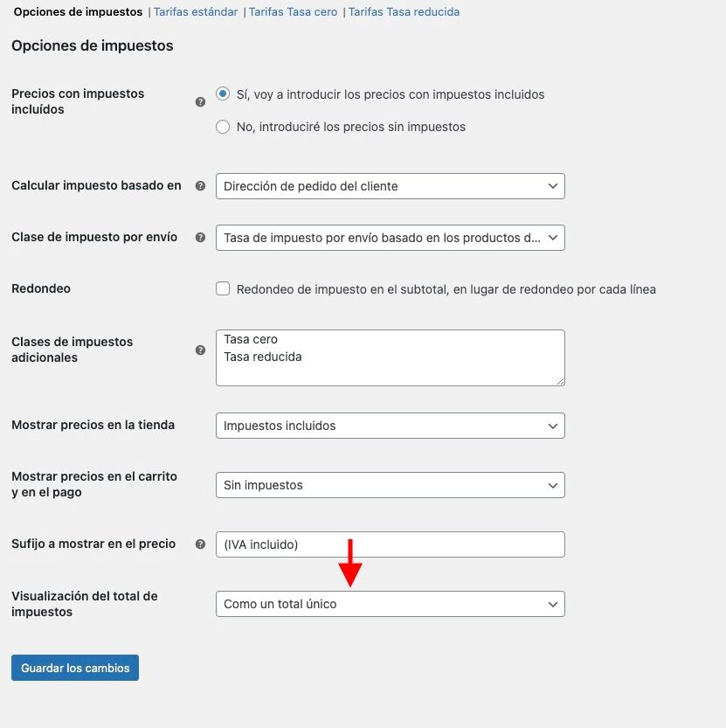The width and height of the screenshot is (726, 728).
Task: Open the Clase de impuesto por envío dropdown
Action: (391, 238)
